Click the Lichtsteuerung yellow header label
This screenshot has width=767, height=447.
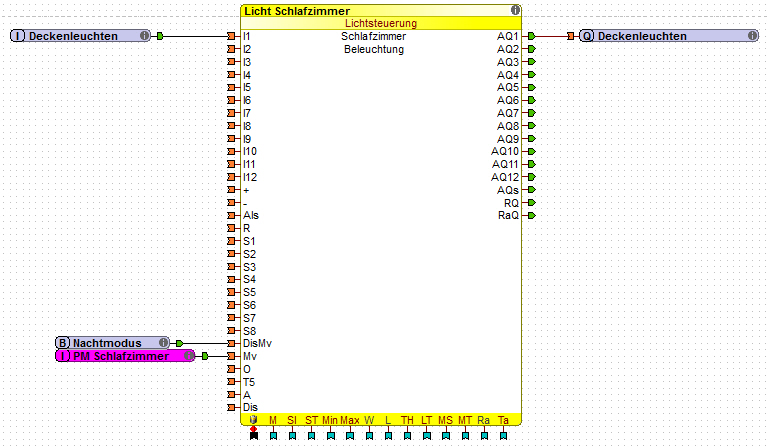381,23
